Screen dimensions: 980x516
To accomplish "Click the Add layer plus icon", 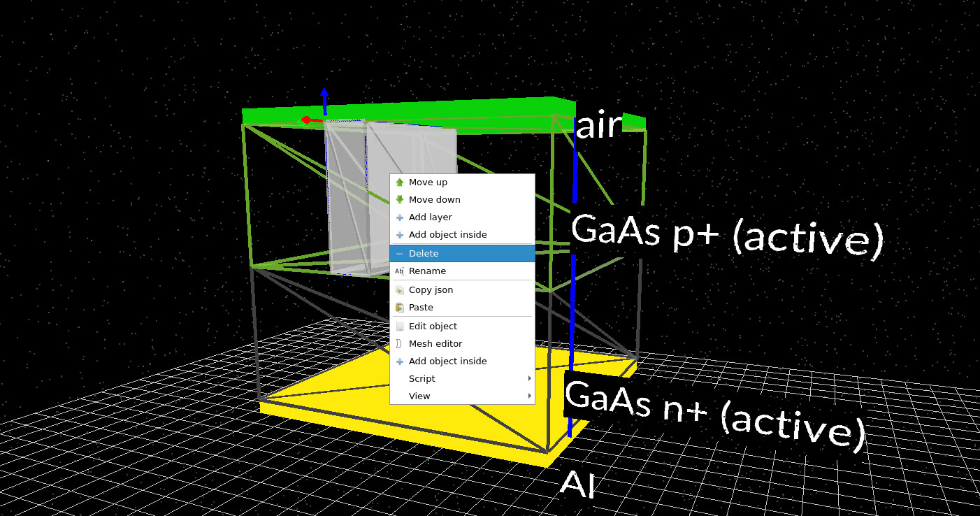I will pos(399,217).
